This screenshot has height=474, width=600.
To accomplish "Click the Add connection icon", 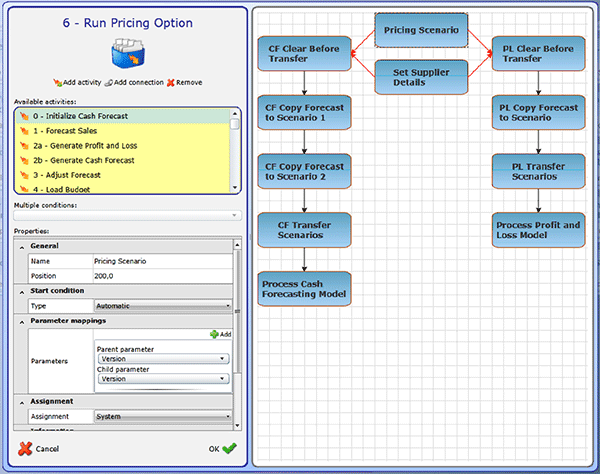I will pos(107,81).
